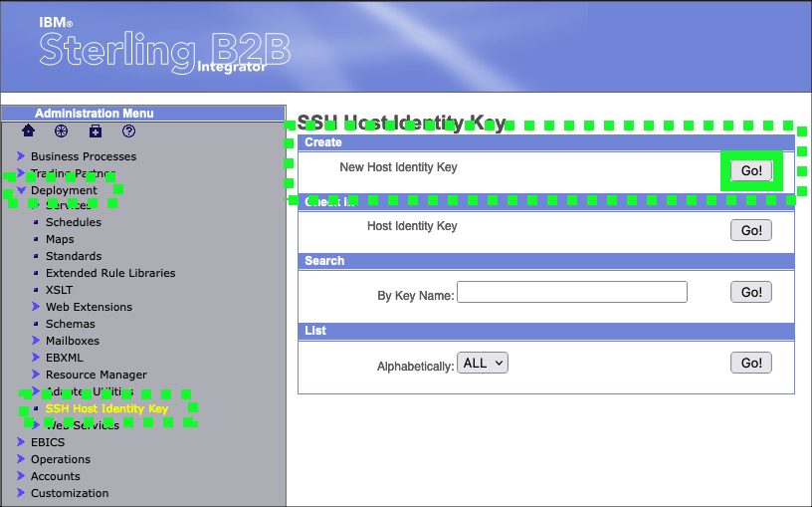
Task: Click the Search section header
Action: click(546, 261)
